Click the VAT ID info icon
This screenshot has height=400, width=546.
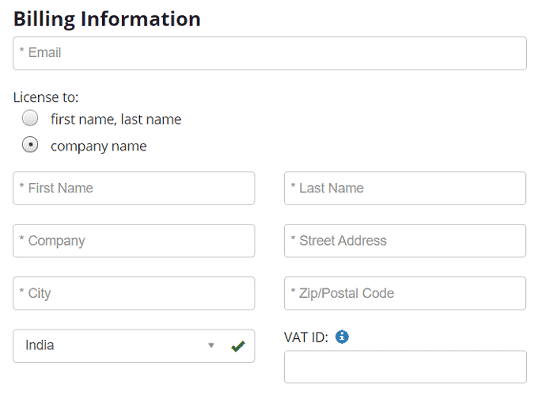[342, 337]
